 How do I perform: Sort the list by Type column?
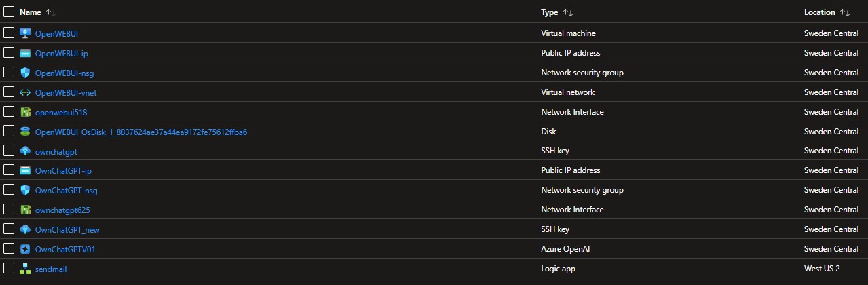click(549, 12)
